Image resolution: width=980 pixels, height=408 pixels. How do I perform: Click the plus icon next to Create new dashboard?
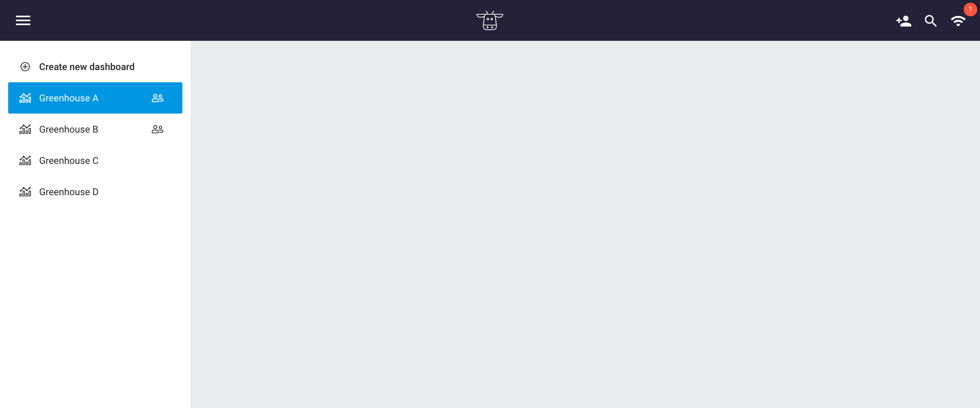click(25, 67)
